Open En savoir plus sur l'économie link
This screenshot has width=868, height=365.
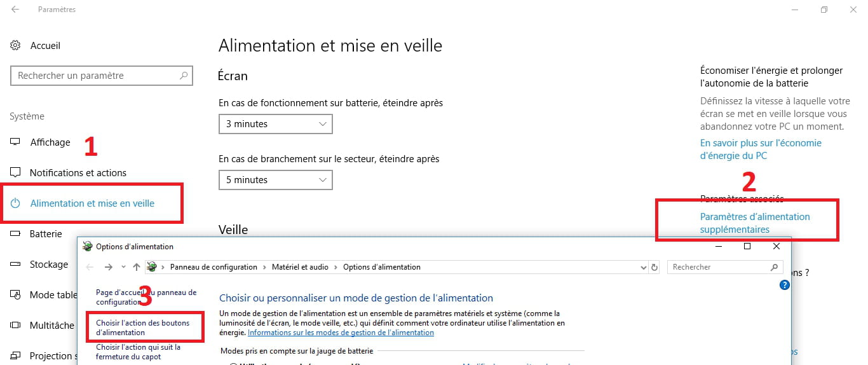[x=761, y=149]
